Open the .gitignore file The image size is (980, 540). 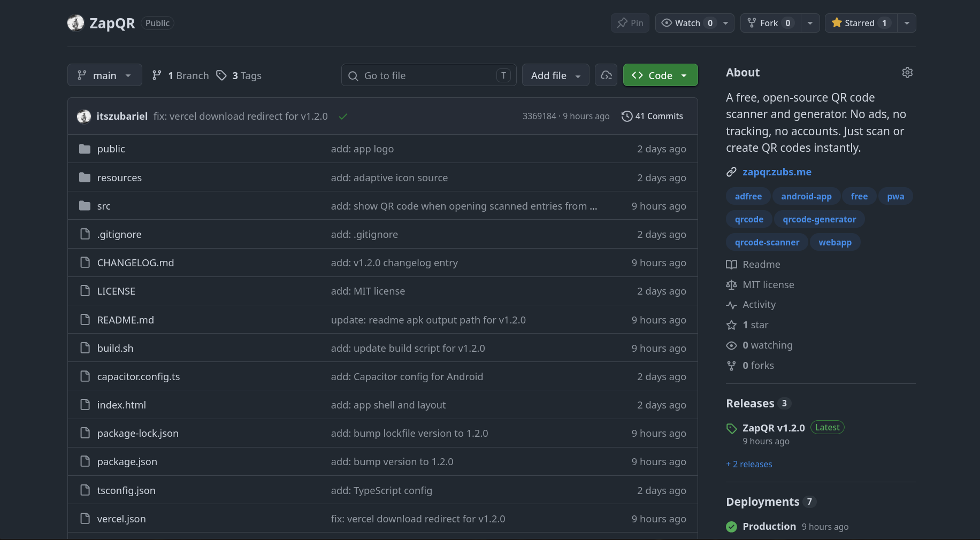(119, 234)
